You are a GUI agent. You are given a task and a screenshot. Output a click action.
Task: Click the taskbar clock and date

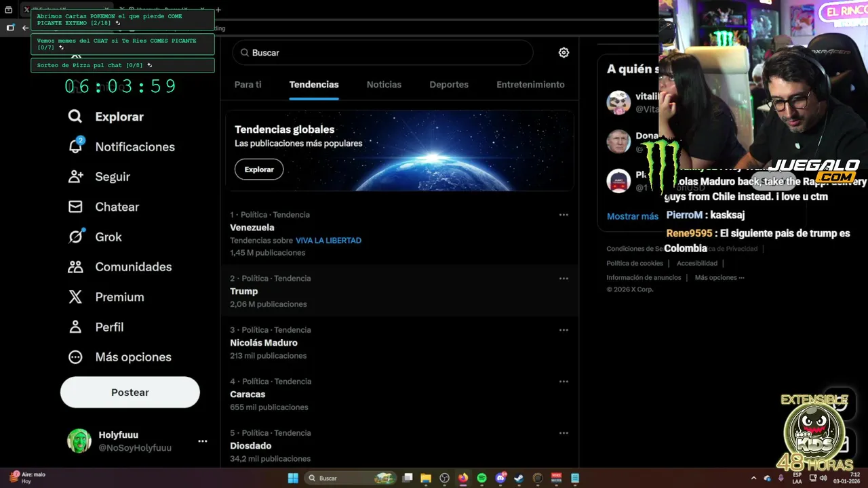point(846,478)
